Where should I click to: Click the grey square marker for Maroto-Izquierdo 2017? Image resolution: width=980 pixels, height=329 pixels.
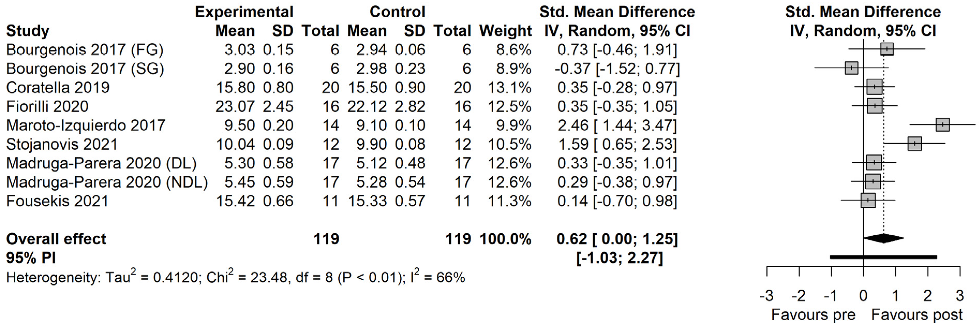[x=942, y=125]
